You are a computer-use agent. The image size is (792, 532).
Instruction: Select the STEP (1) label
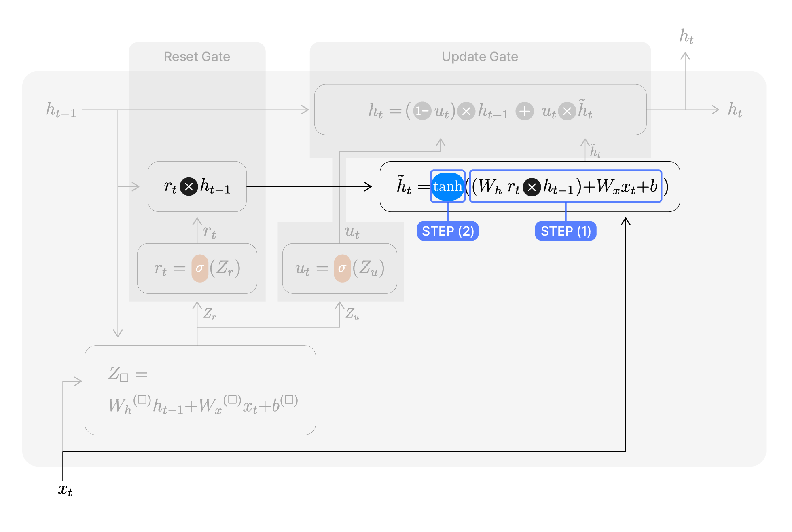(x=565, y=231)
